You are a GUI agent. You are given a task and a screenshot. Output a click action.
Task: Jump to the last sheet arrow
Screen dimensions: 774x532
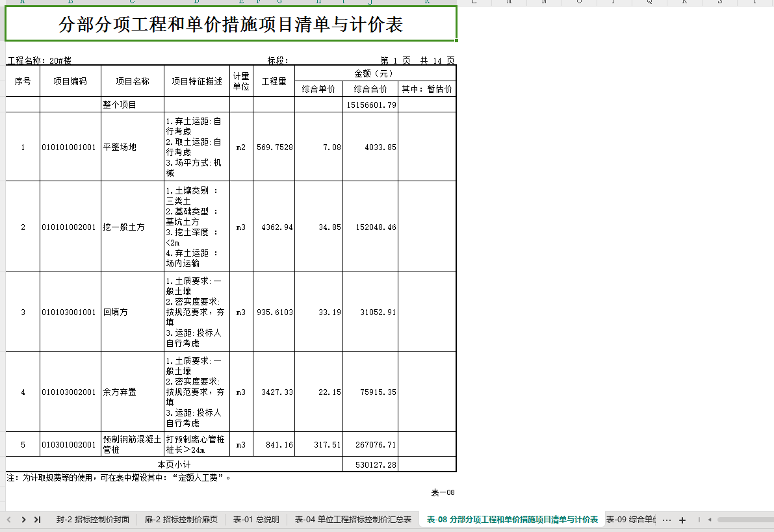38,520
